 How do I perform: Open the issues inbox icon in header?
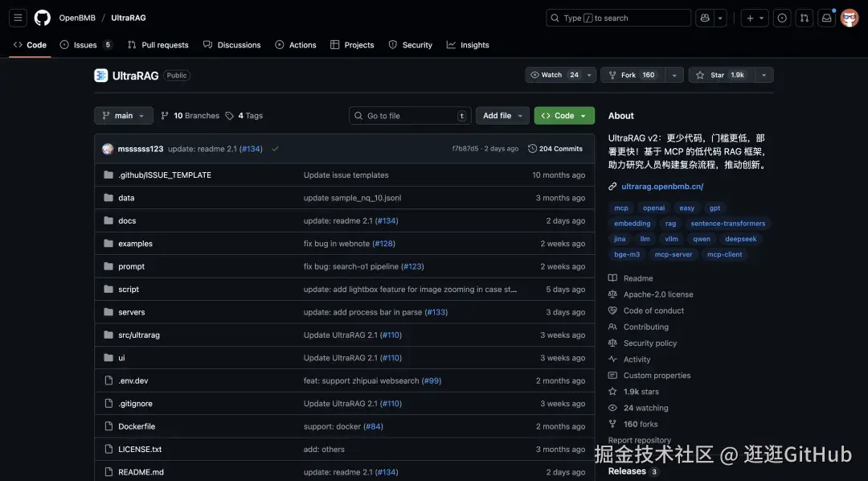(x=782, y=18)
